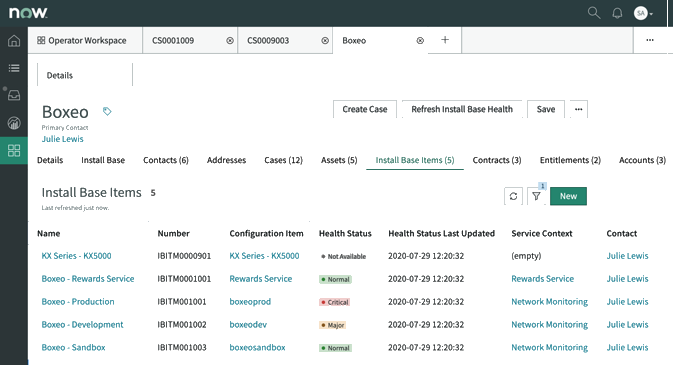Open Rewards Service configuration item link
The image size is (673, 365).
pyautogui.click(x=261, y=279)
